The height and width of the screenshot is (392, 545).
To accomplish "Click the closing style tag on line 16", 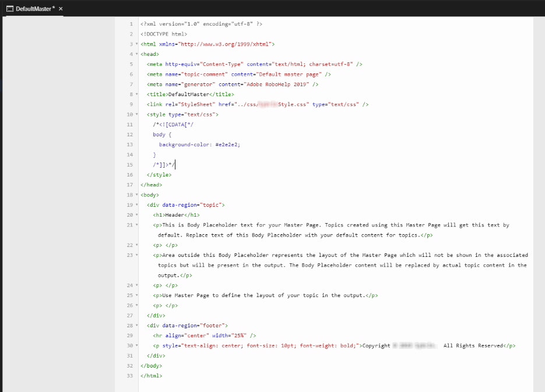I will click(x=159, y=175).
